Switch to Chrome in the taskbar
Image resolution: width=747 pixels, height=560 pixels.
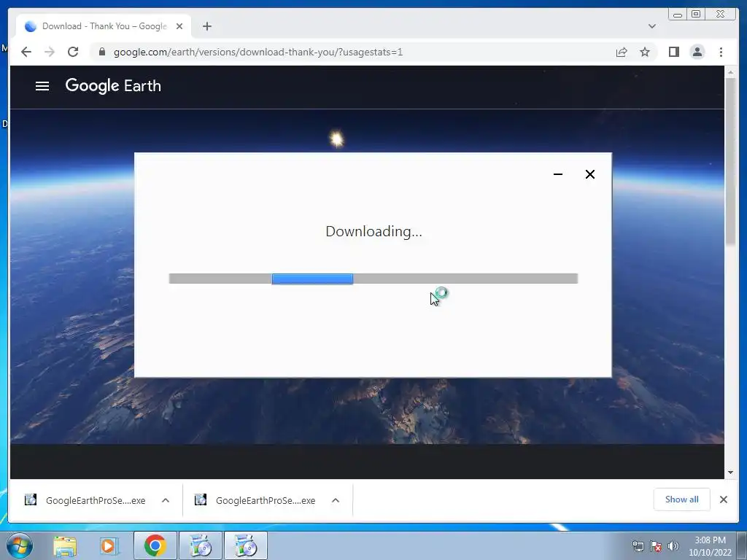point(155,545)
